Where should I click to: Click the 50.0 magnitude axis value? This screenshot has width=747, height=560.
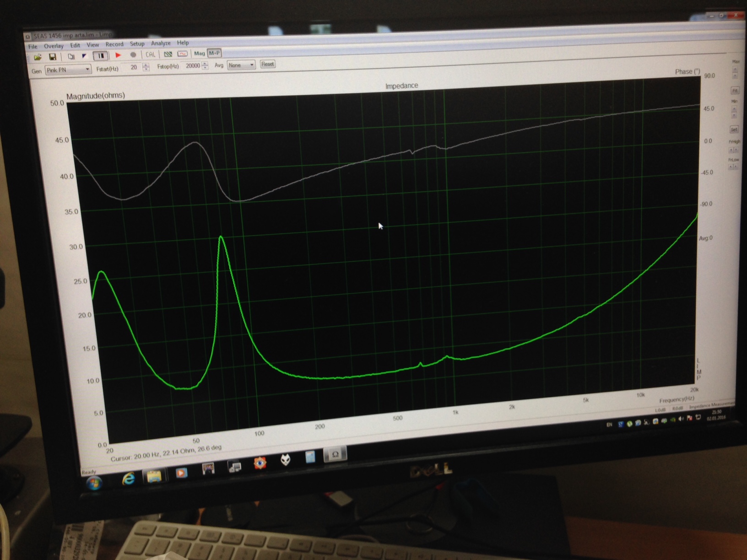coord(57,103)
